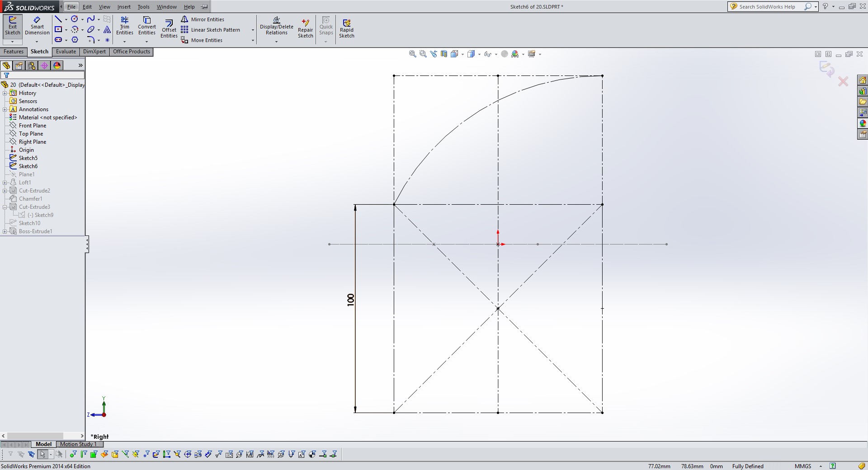Start Rapid Sketch
This screenshot has height=470, width=868.
click(x=347, y=28)
